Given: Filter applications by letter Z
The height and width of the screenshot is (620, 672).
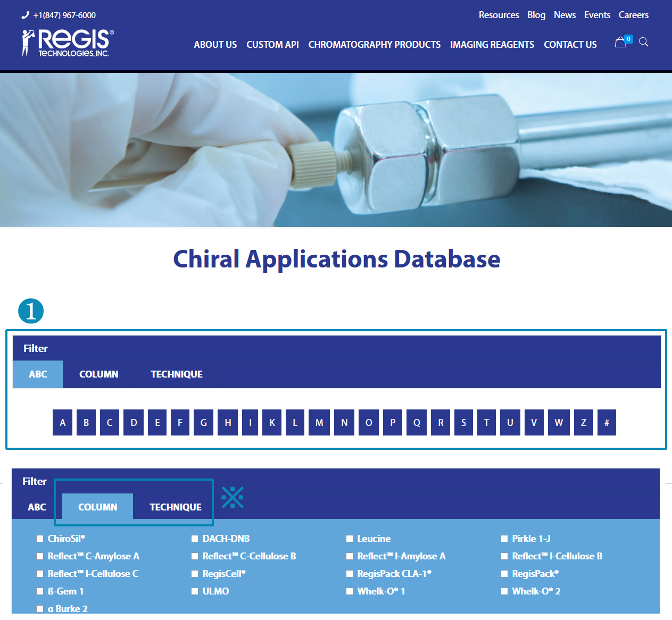Looking at the screenshot, I should 584,423.
